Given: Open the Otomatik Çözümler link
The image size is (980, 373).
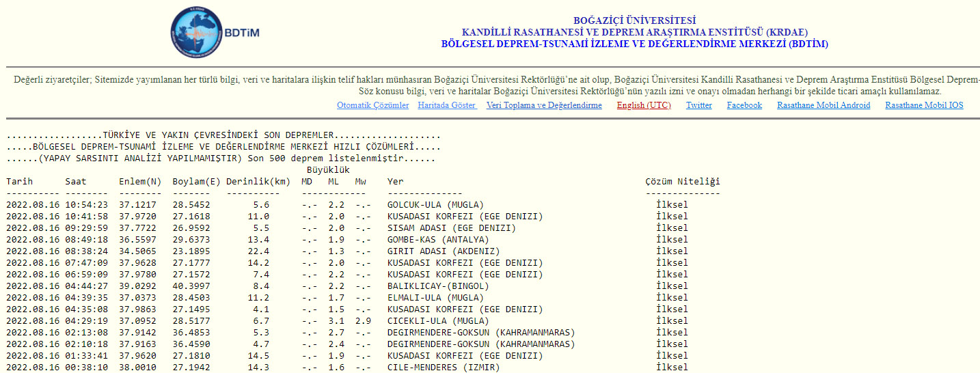Looking at the screenshot, I should coord(372,105).
